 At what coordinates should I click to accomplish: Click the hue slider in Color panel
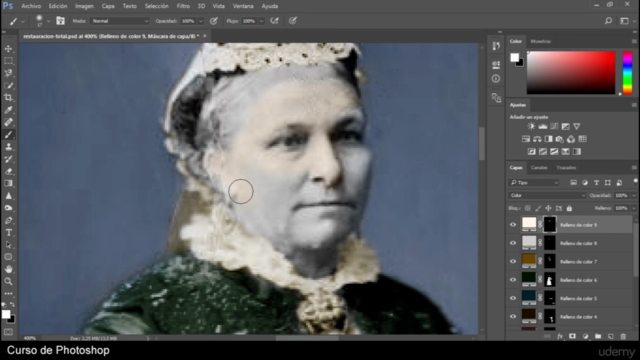click(x=627, y=73)
